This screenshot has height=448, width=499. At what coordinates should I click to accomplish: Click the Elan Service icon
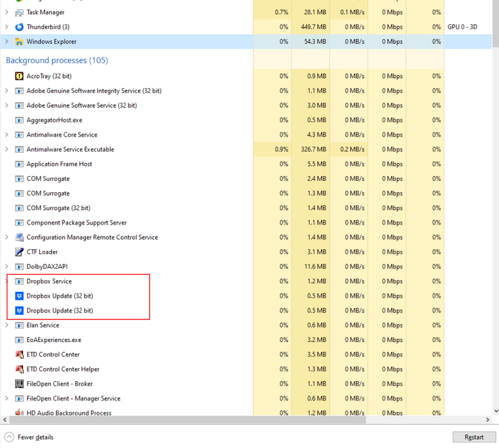[x=19, y=325]
